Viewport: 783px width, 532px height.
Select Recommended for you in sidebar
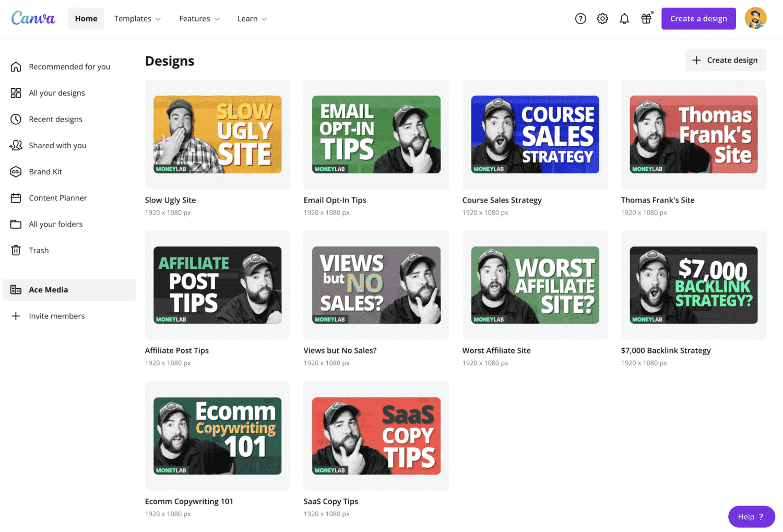[x=69, y=67]
